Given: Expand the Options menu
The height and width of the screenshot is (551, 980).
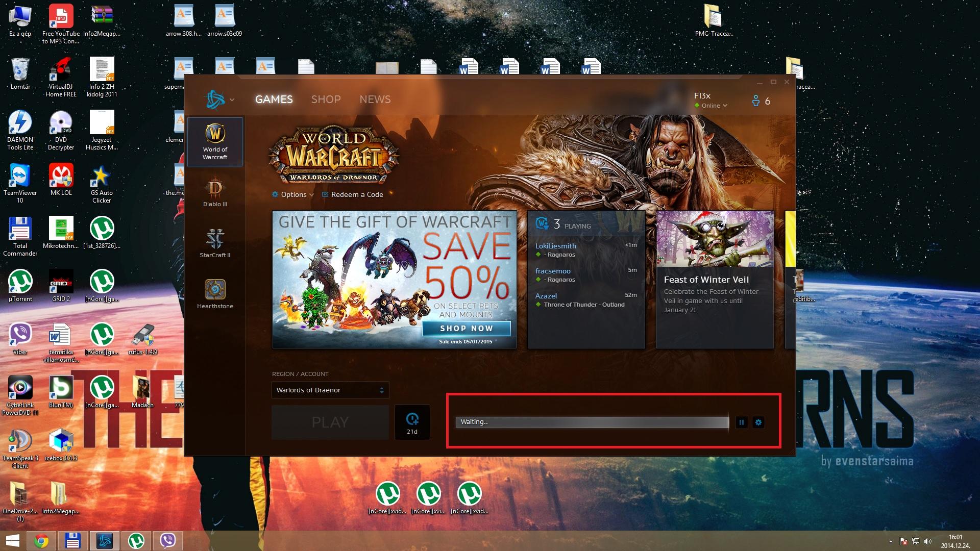Looking at the screenshot, I should click(x=293, y=194).
